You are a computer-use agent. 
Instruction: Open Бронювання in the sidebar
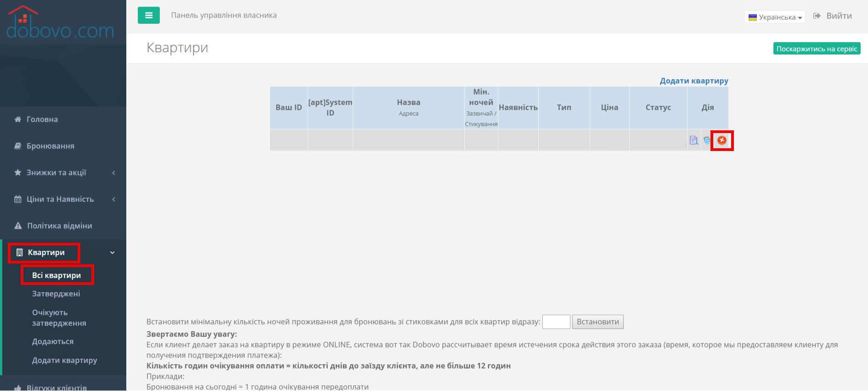[51, 146]
